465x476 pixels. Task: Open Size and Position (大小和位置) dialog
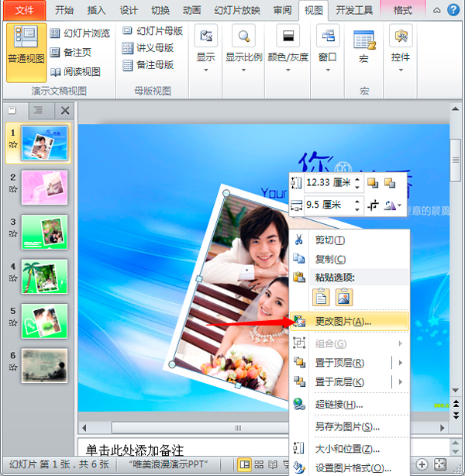point(350,449)
